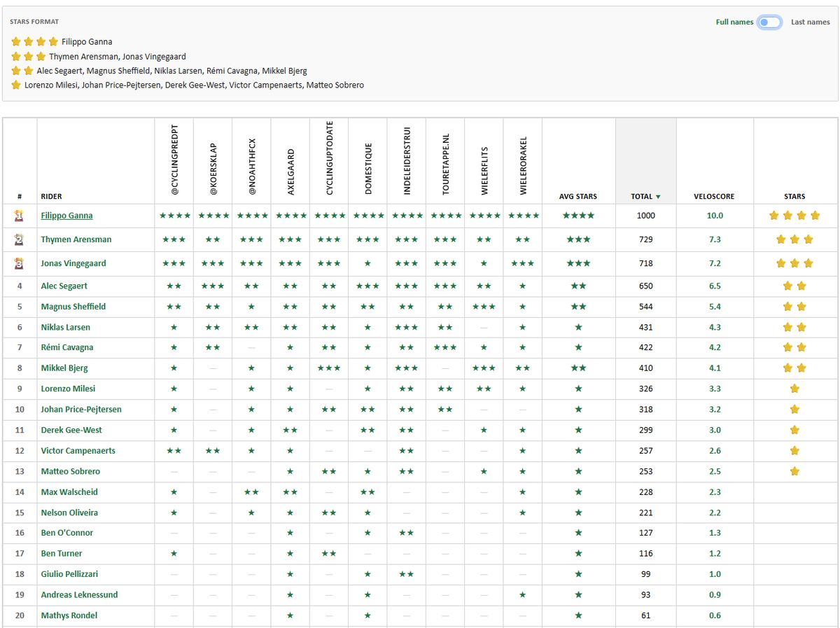This screenshot has height=628, width=840.
Task: Click the DOMESTIQUE column header
Action: point(367,169)
